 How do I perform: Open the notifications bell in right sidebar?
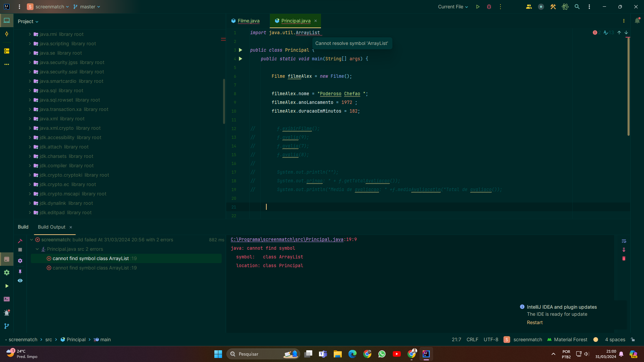click(x=637, y=21)
